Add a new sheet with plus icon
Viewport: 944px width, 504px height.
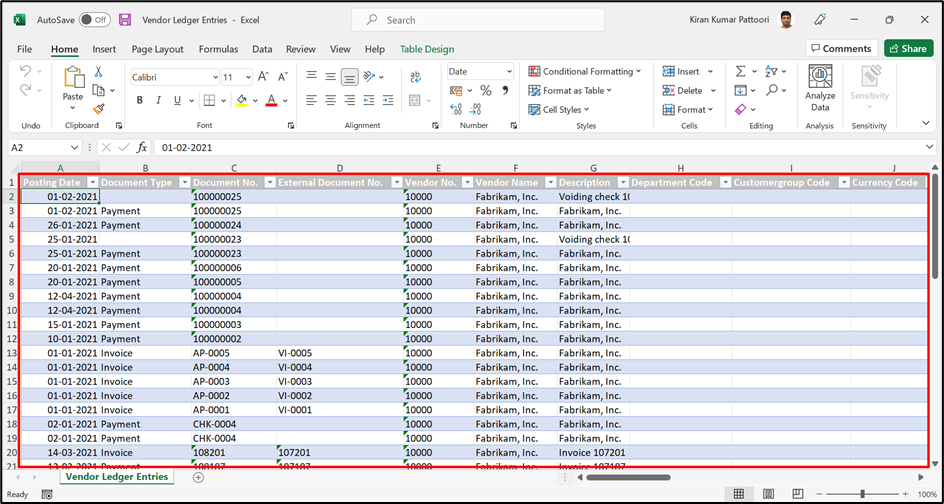click(x=198, y=478)
